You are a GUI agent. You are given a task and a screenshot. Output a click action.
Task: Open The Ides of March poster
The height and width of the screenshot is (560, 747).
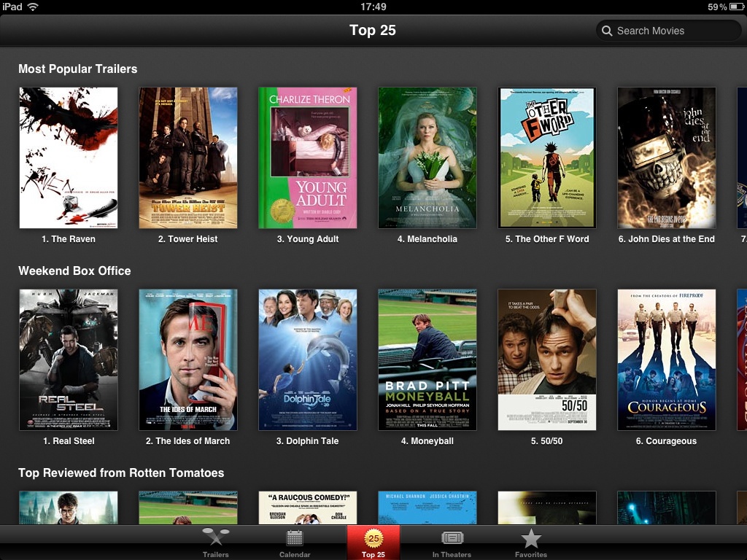coord(188,359)
